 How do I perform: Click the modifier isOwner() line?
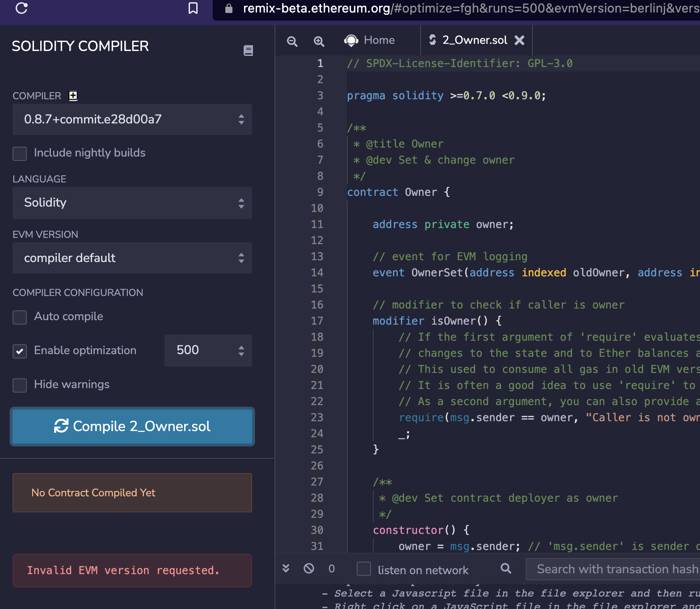click(x=437, y=321)
